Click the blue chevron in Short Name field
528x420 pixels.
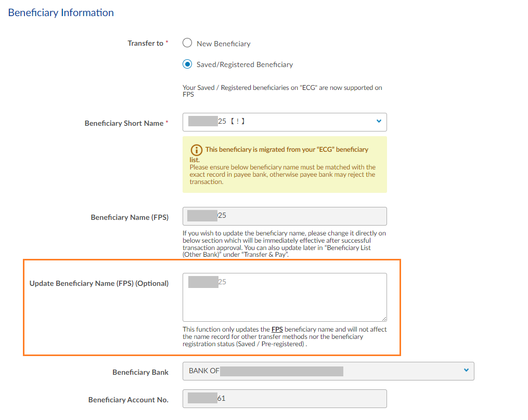click(x=378, y=121)
